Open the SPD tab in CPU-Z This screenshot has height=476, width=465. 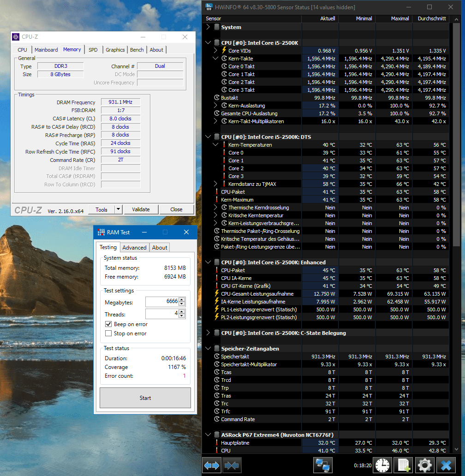[93, 50]
